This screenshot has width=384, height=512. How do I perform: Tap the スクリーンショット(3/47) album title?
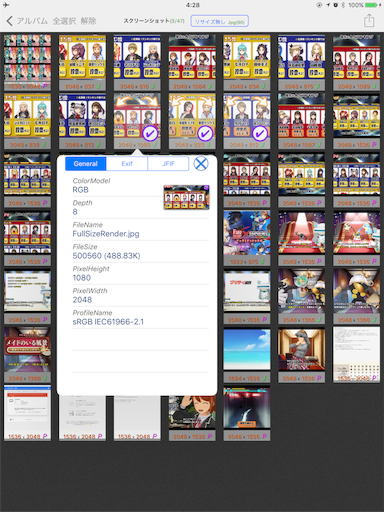click(154, 21)
